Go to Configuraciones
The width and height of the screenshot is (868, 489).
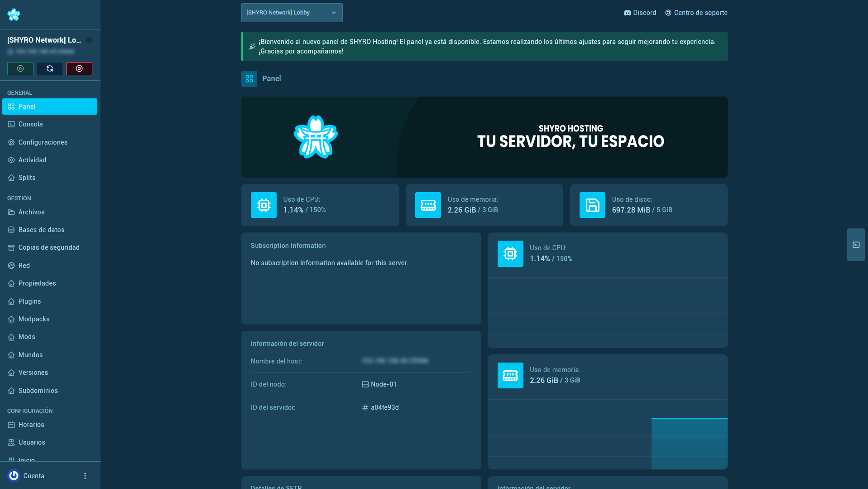50,142
